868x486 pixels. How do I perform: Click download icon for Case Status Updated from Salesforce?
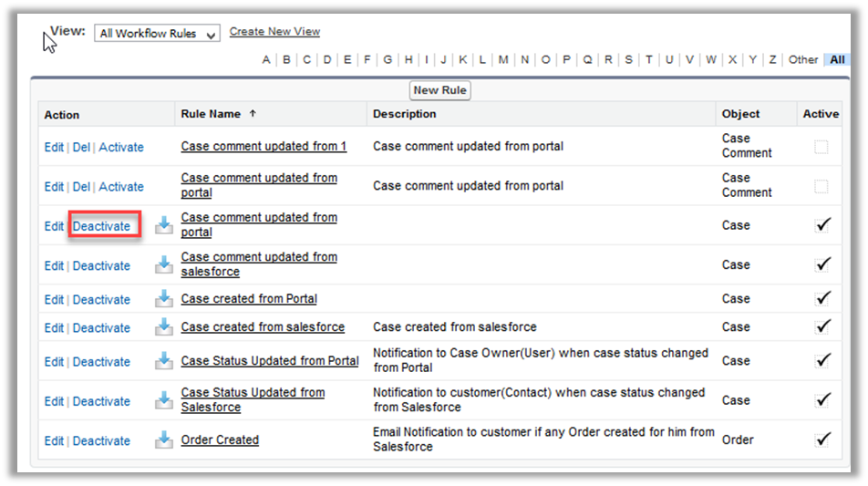pyautogui.click(x=164, y=401)
